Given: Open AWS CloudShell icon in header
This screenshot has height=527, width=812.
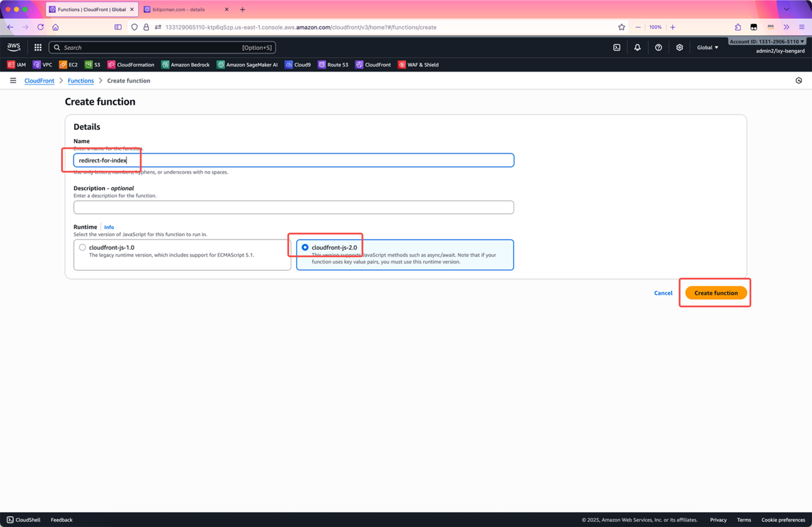Looking at the screenshot, I should tap(616, 47).
